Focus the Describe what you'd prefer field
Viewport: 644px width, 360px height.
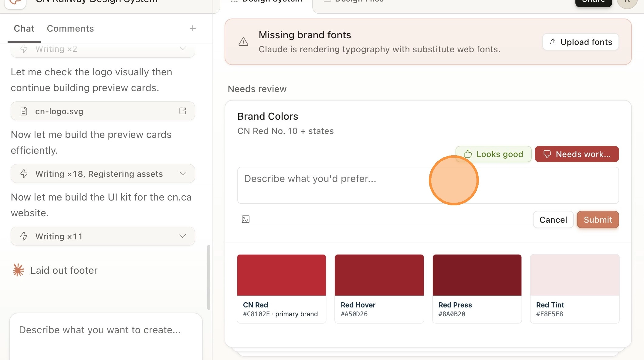coord(428,185)
